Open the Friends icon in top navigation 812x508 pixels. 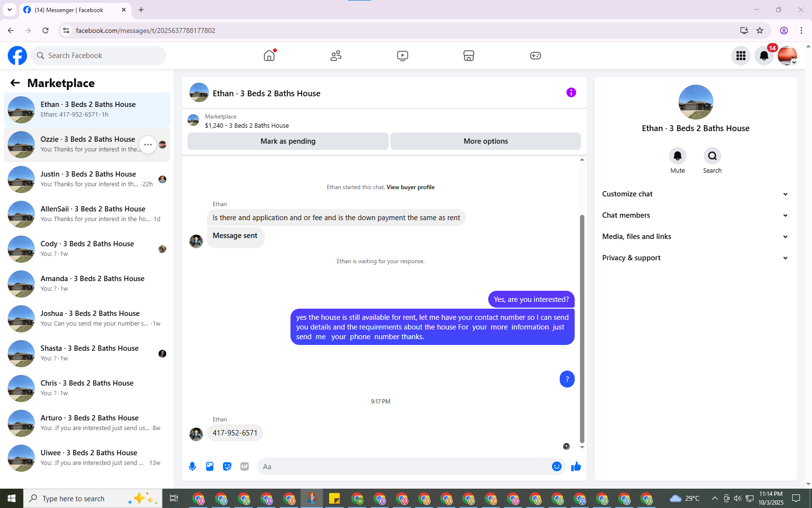tap(336, 56)
